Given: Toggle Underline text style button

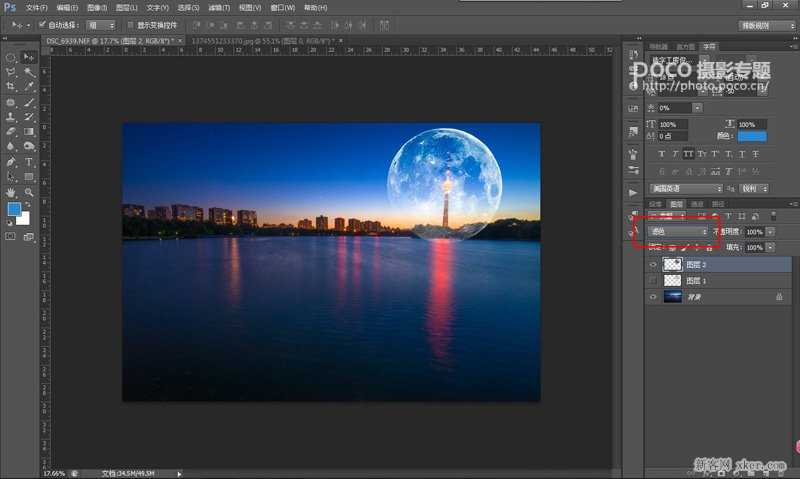Looking at the screenshot, I should 742,154.
